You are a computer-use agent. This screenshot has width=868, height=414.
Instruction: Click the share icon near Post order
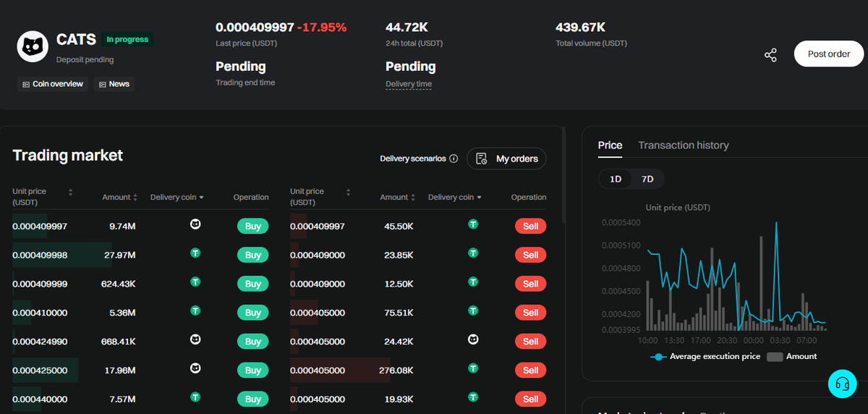(770, 55)
